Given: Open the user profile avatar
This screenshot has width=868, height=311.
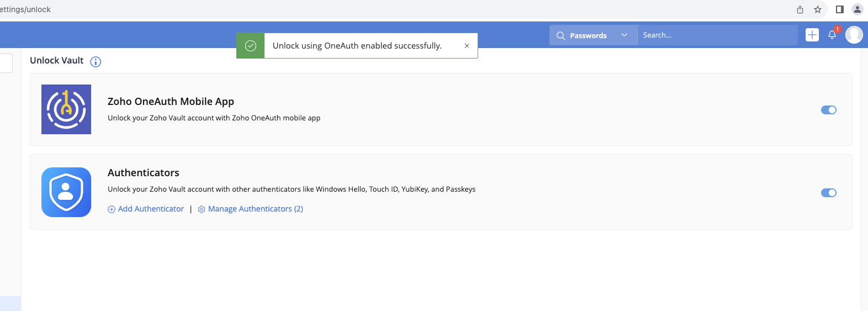Looking at the screenshot, I should [x=854, y=35].
